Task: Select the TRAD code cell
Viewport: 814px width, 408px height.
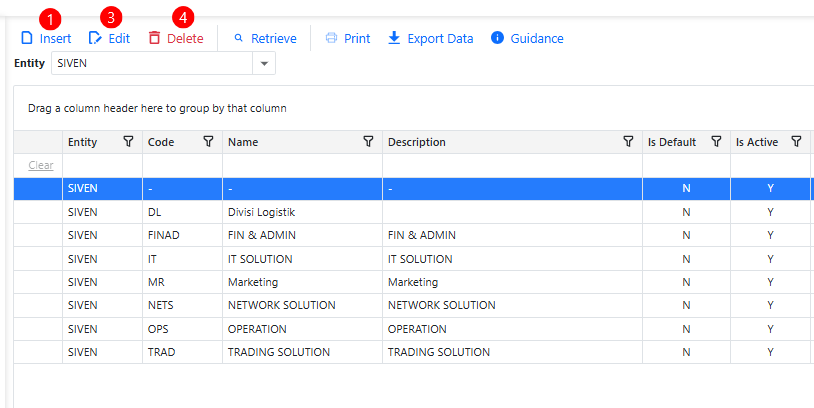Action: pyautogui.click(x=183, y=352)
